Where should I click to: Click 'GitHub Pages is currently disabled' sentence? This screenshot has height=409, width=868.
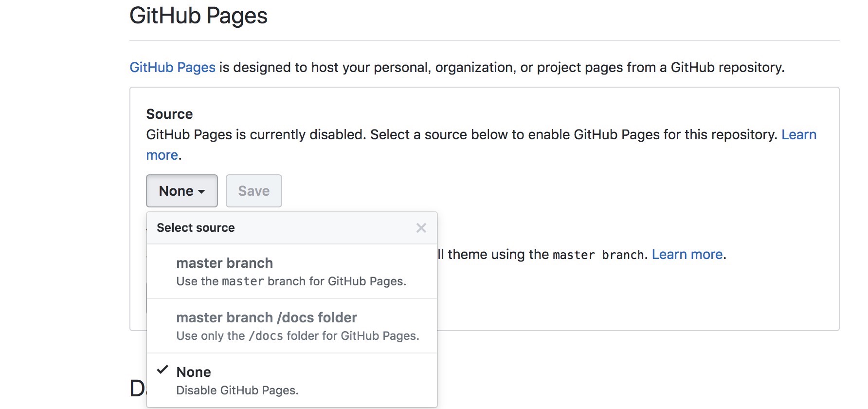(x=256, y=135)
